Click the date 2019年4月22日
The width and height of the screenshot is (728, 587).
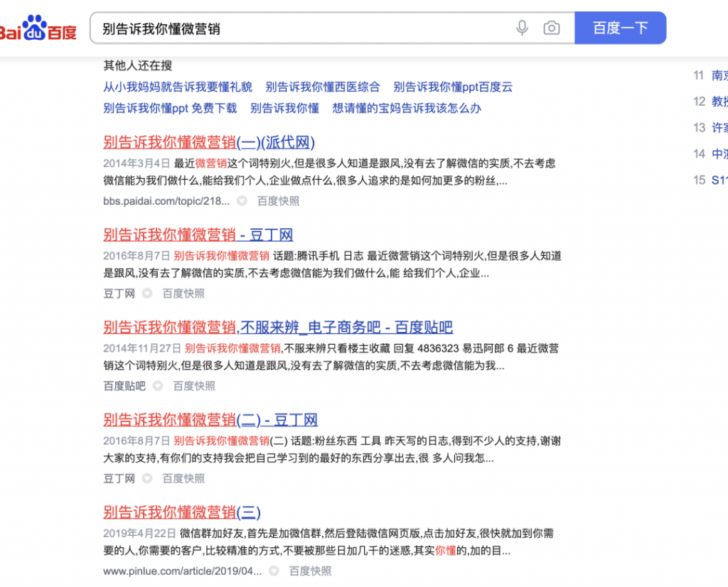click(140, 534)
